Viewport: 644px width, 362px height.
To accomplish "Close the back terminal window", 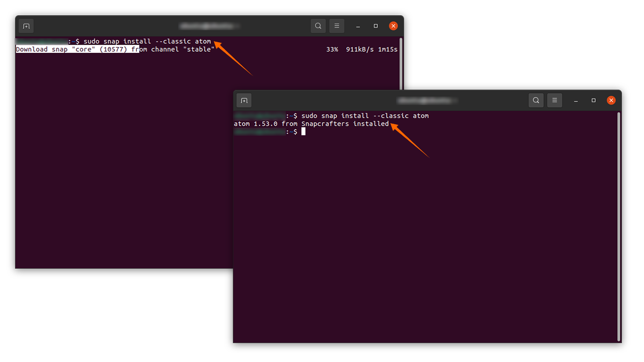I will 393,26.
